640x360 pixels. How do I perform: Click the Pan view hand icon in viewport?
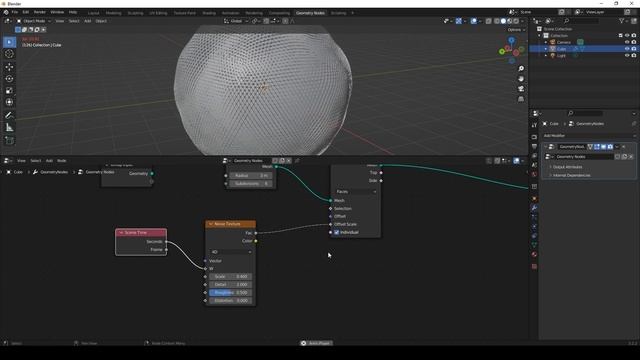(x=521, y=79)
